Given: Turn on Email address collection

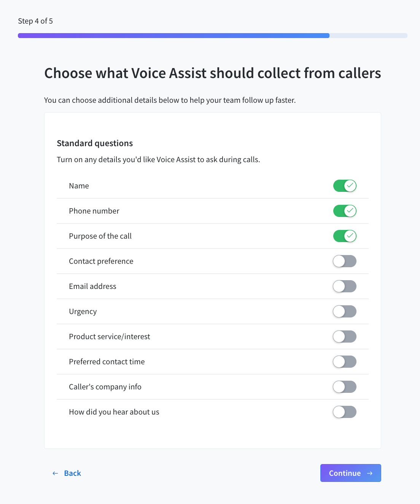Looking at the screenshot, I should point(344,286).
